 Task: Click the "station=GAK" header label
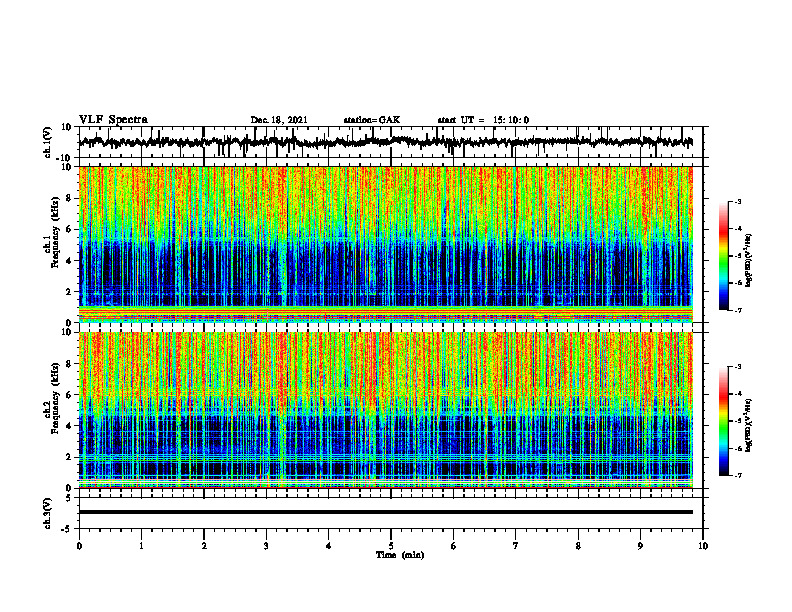[x=372, y=120]
